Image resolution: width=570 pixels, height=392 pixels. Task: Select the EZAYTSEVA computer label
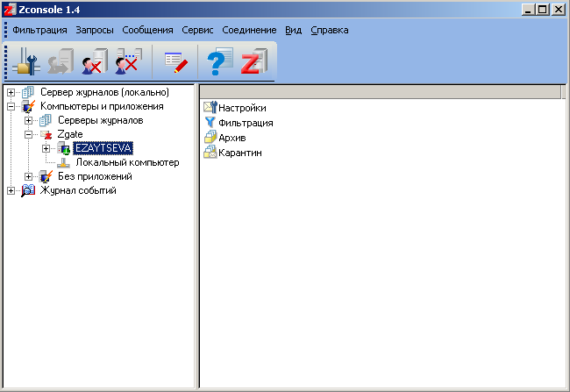pyautogui.click(x=103, y=148)
